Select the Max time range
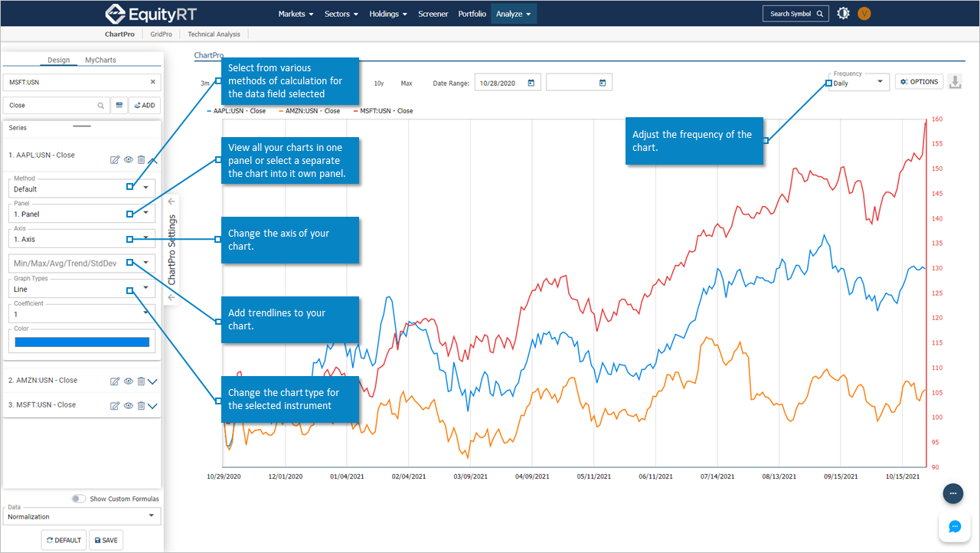Image resolution: width=980 pixels, height=553 pixels. [x=407, y=83]
